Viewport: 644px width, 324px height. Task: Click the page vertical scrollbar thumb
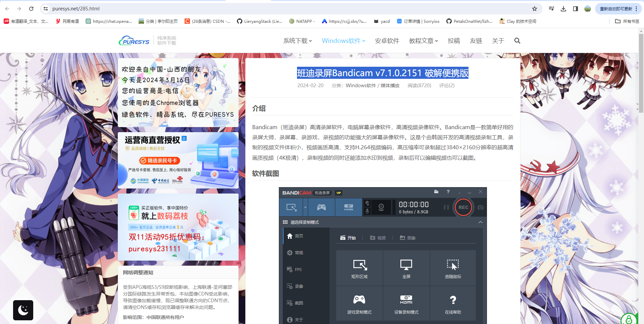(641, 73)
